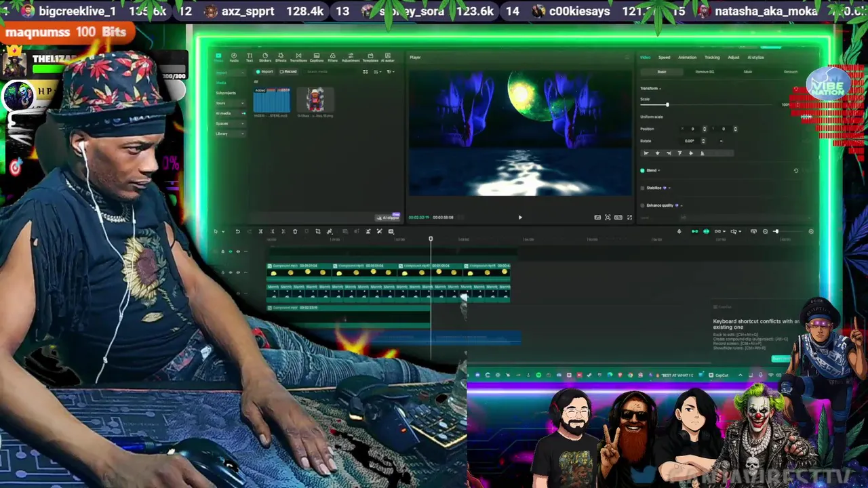Switch to the Animation tab
Screen dimensions: 868x488
[688, 58]
